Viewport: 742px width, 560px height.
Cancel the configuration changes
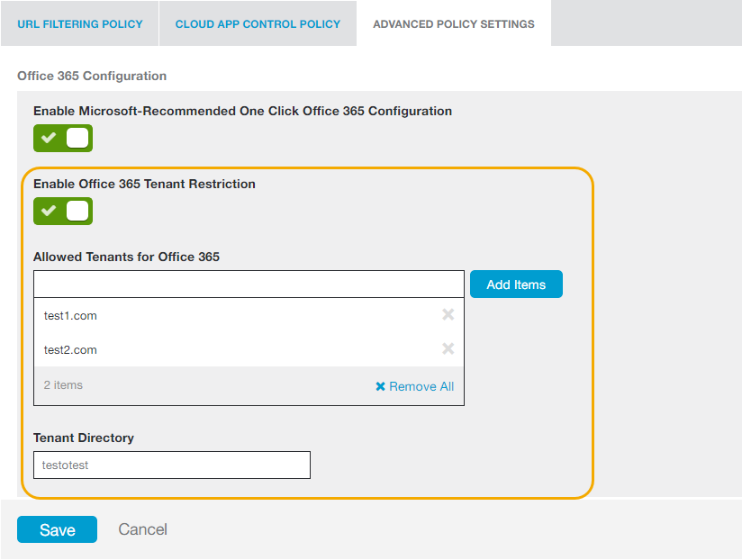(142, 529)
